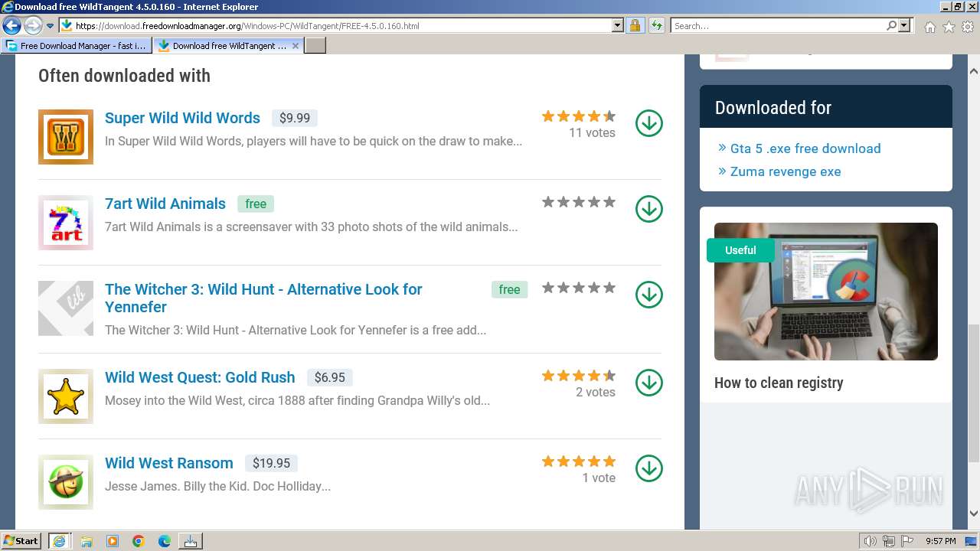Download Super Wild Wild Words via green arrow

[649, 123]
